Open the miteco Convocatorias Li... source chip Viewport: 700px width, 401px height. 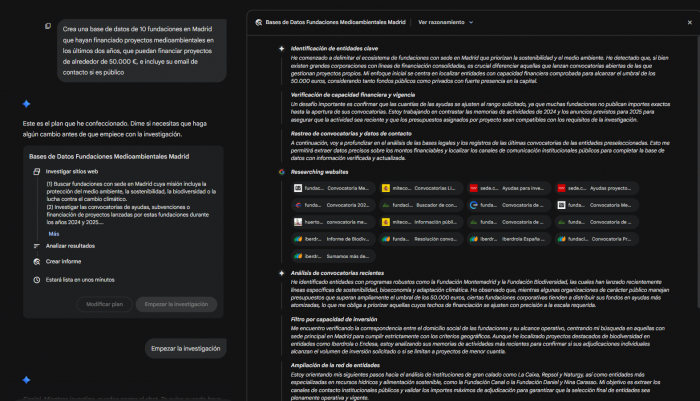(420, 188)
